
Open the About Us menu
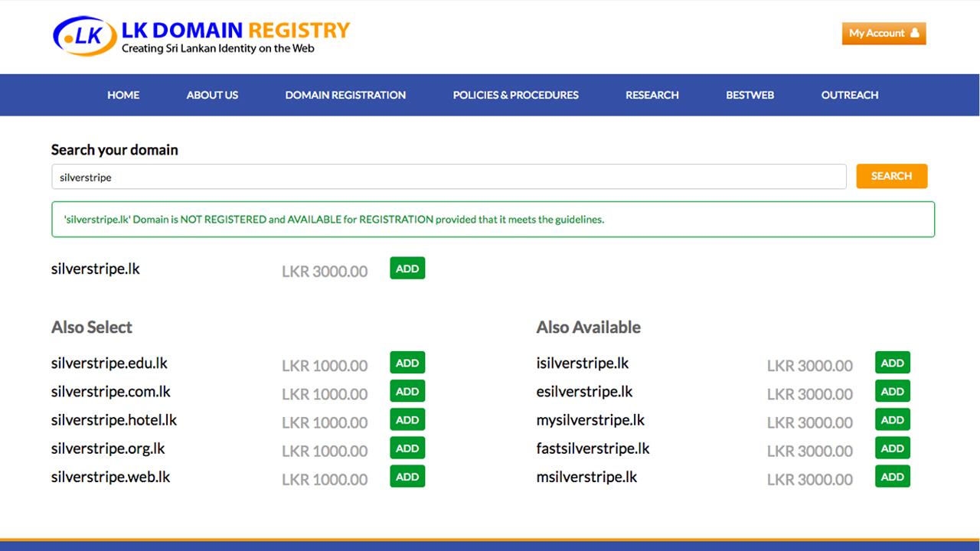[x=212, y=95]
